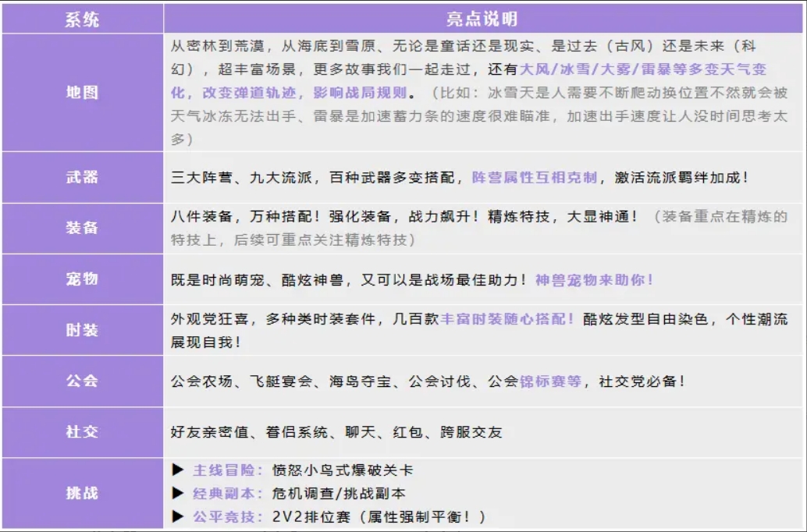Click the highlighted text 改变弹道轨迹
The height and width of the screenshot is (532, 807).
[x=250, y=93]
